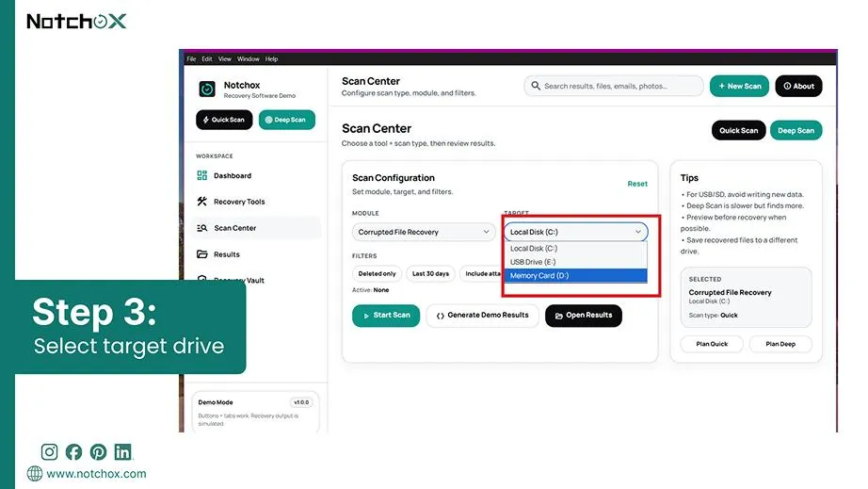
Task: Click the search results input field
Action: (x=614, y=86)
